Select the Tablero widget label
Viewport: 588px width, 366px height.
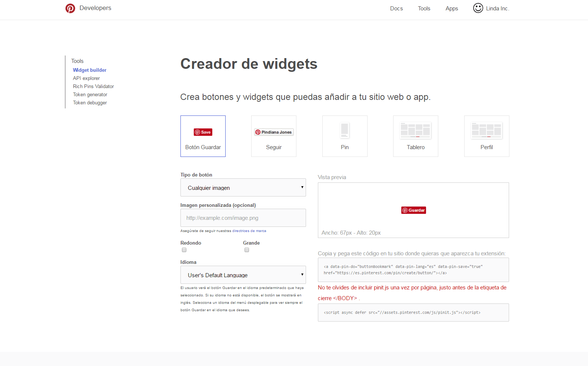click(x=416, y=147)
